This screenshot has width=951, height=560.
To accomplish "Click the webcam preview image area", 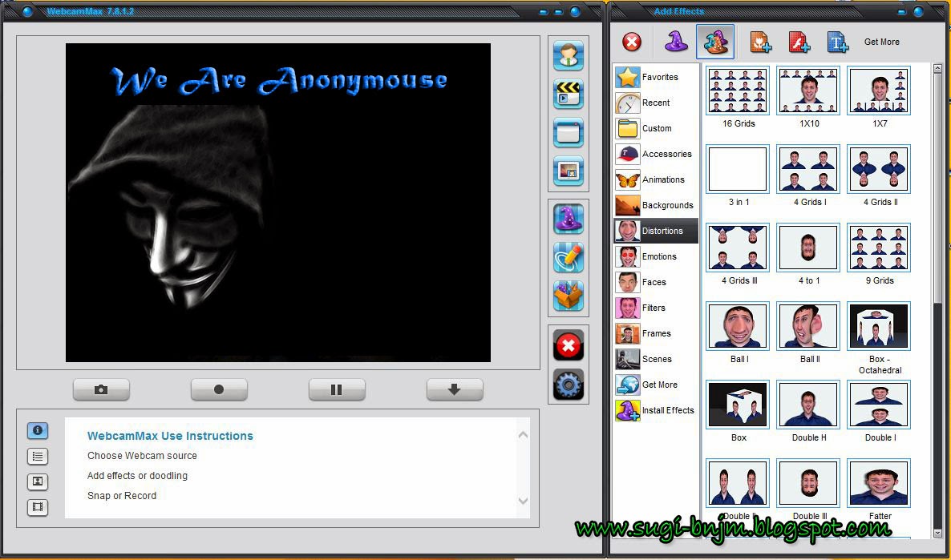I will pyautogui.click(x=277, y=203).
